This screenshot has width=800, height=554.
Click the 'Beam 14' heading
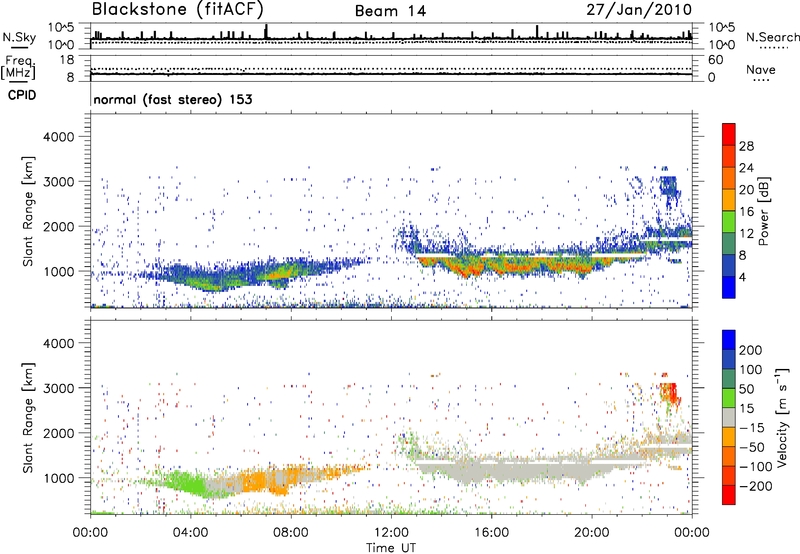(x=390, y=11)
